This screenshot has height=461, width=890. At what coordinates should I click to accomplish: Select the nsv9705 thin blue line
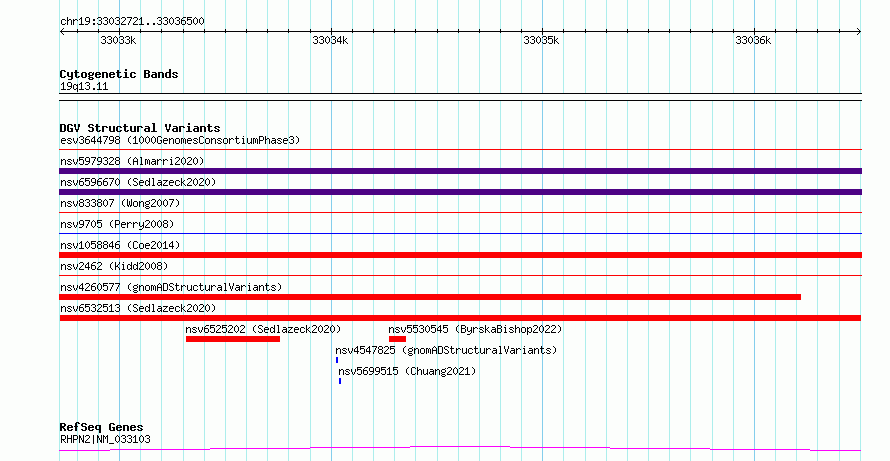point(460,233)
